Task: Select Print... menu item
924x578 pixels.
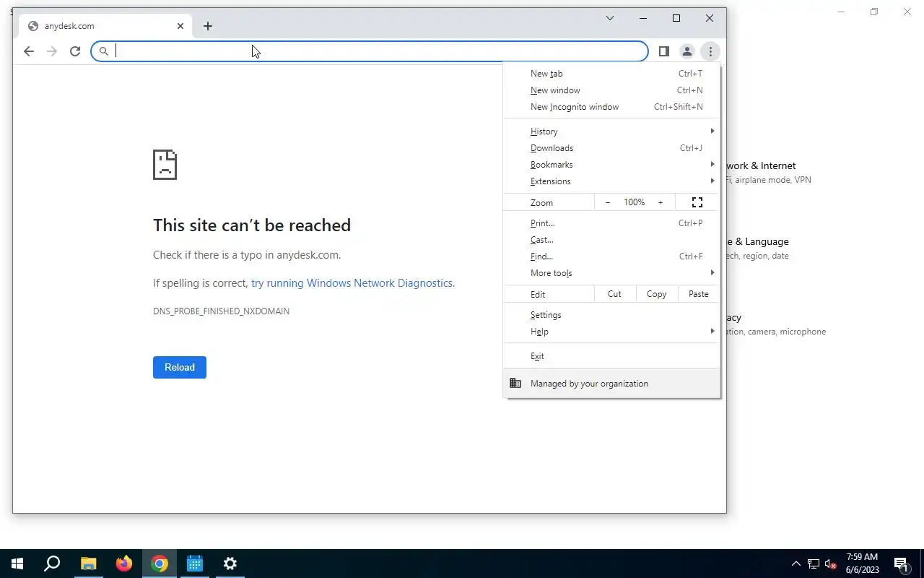Action: click(x=611, y=223)
